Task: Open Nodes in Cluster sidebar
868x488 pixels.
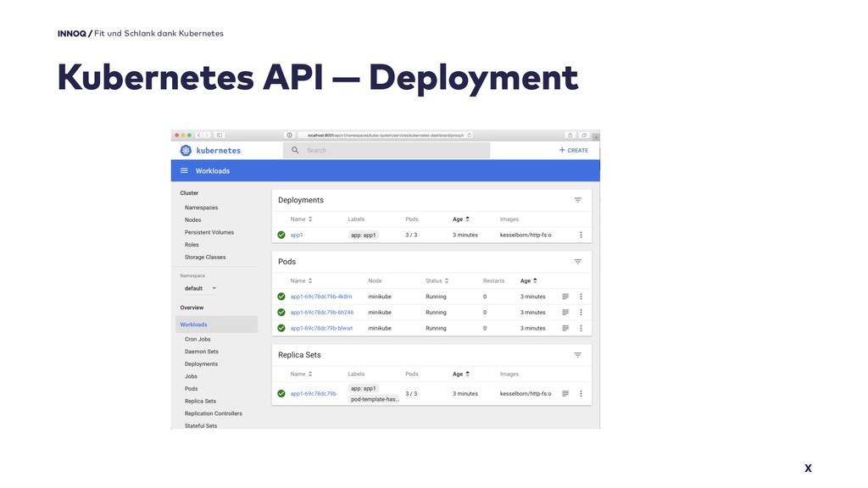Action: [x=192, y=220]
